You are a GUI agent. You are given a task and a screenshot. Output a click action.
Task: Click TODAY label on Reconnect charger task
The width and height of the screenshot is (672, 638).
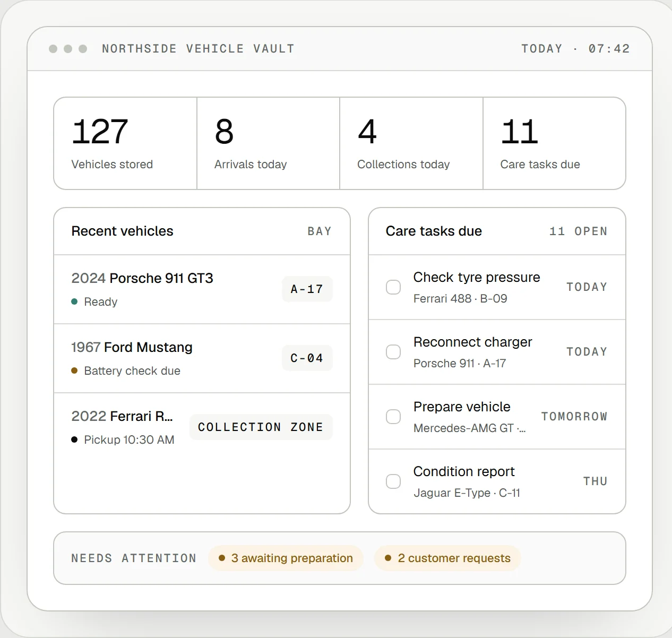pyautogui.click(x=587, y=352)
